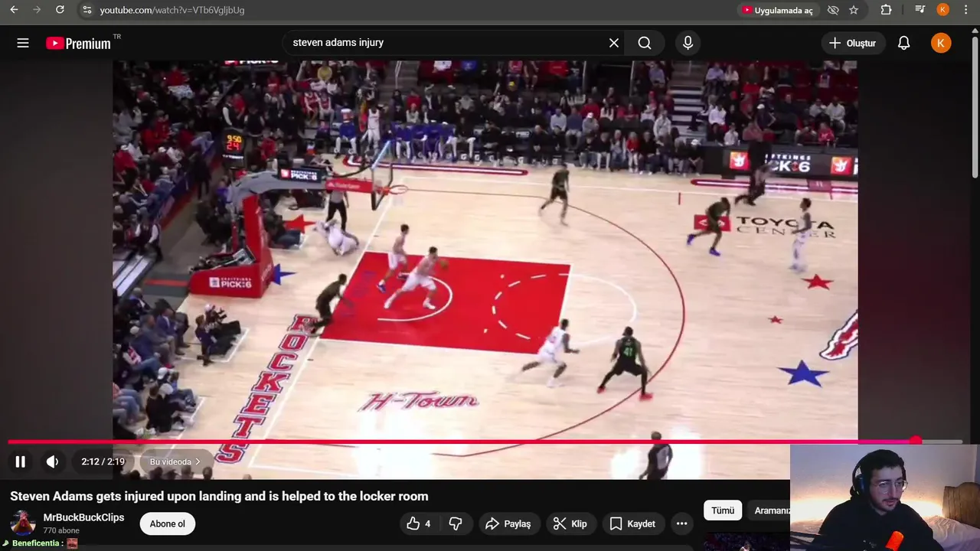Pause the video
The width and height of the screenshot is (980, 551).
pos(21,461)
